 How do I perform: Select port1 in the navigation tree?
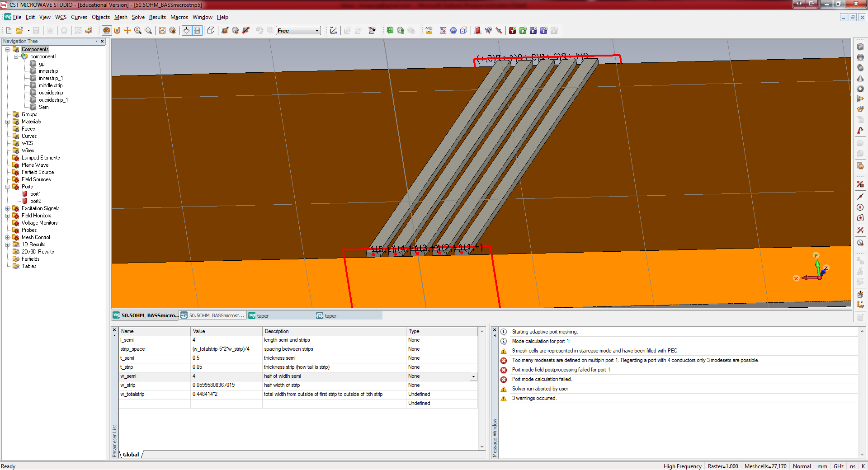click(35, 194)
